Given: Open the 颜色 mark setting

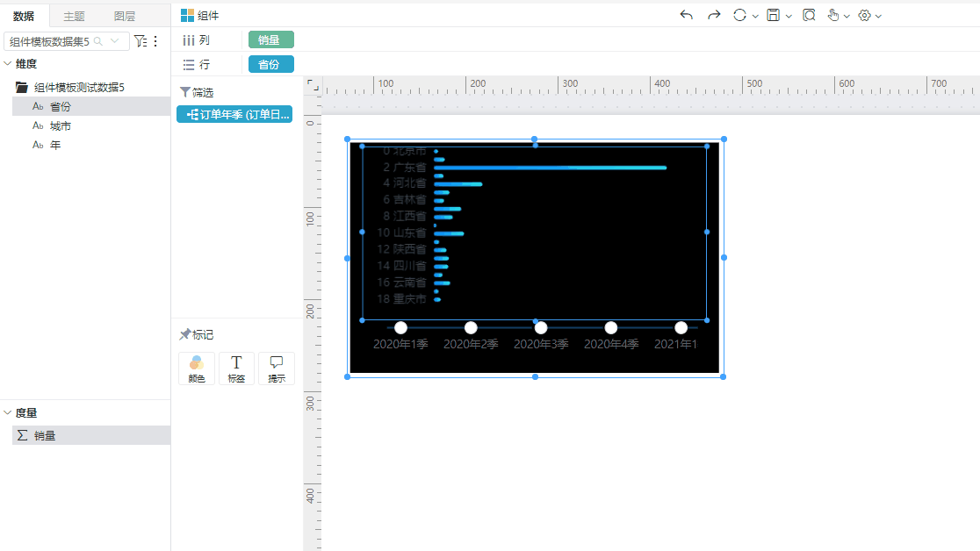Looking at the screenshot, I should tap(196, 368).
